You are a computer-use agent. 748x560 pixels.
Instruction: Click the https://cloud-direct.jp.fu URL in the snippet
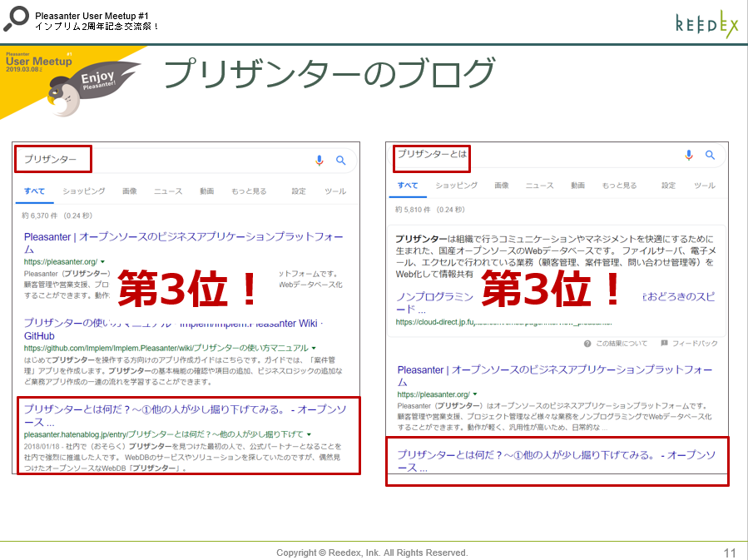(503, 323)
